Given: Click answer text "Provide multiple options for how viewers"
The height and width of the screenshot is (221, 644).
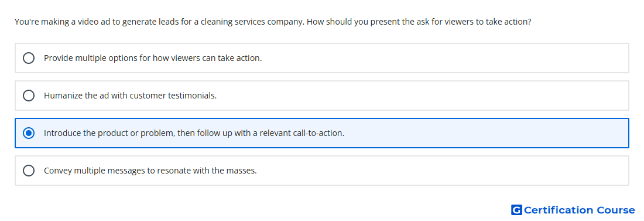Looking at the screenshot, I should coord(122,58).
